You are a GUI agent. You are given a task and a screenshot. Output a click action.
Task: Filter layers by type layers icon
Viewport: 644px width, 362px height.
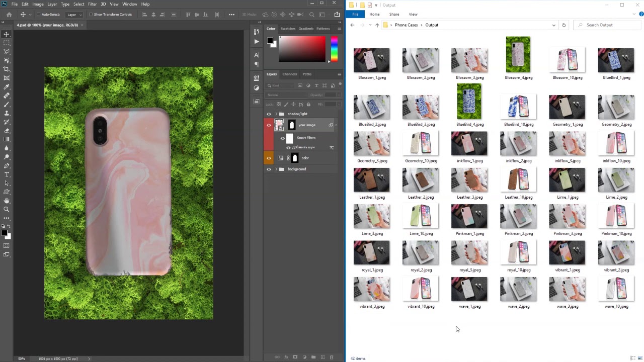point(316,85)
